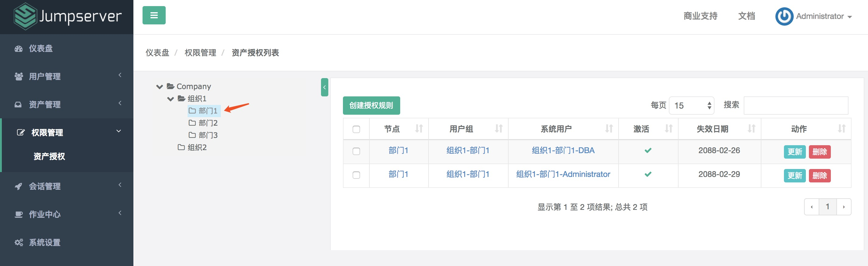Click 更新 for the 2088-02-29 row

[795, 175]
